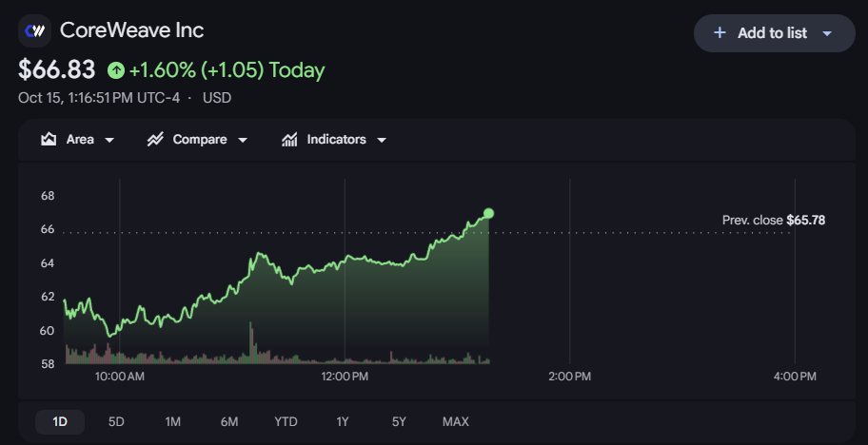Click the CoreWeave company logo icon
The height and width of the screenshot is (445, 868).
point(35,30)
